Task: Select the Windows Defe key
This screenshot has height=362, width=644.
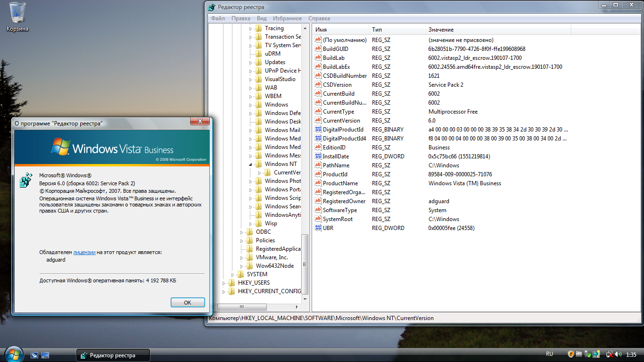Action: coord(283,113)
